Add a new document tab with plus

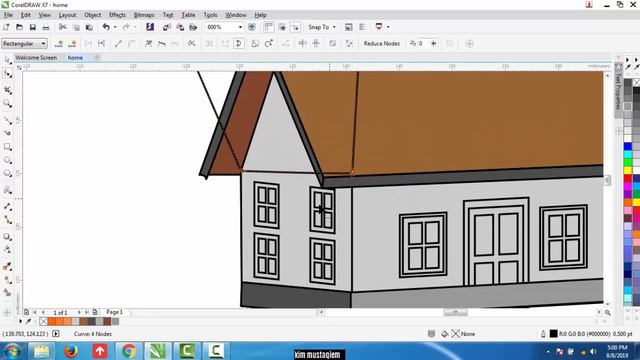[97, 58]
